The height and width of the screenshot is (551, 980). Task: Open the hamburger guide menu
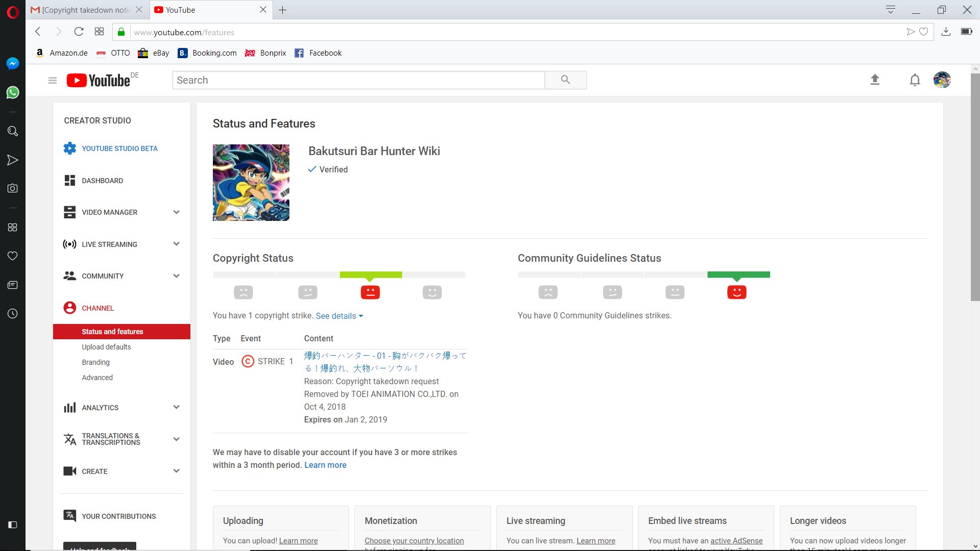(52, 80)
